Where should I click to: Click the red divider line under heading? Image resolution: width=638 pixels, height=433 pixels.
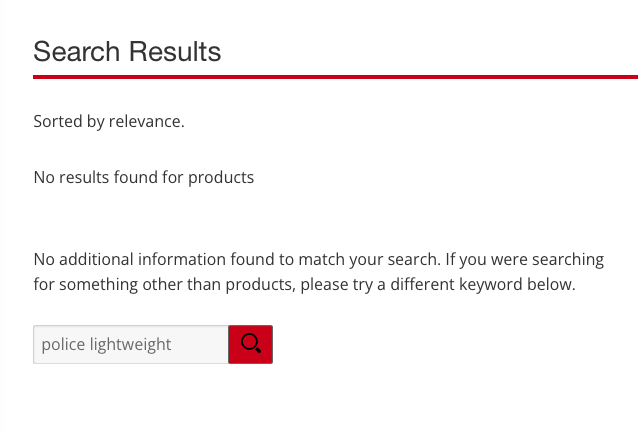point(335,77)
